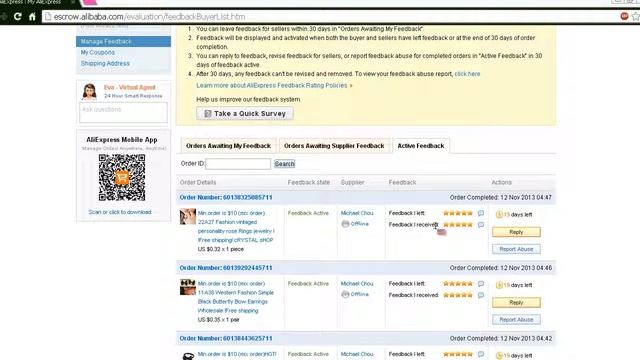
Task: Click Offline chat icon in rings order
Action: point(345,224)
